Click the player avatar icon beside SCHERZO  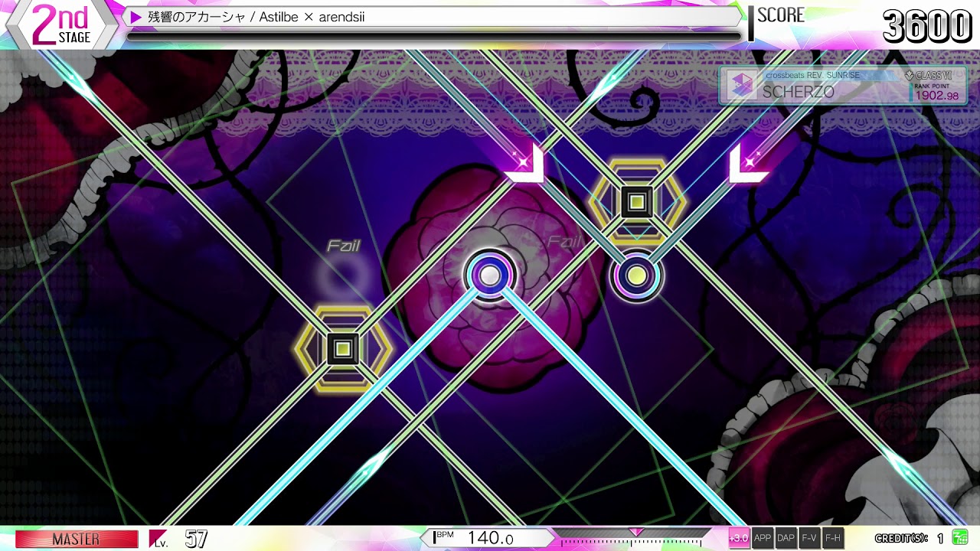740,86
